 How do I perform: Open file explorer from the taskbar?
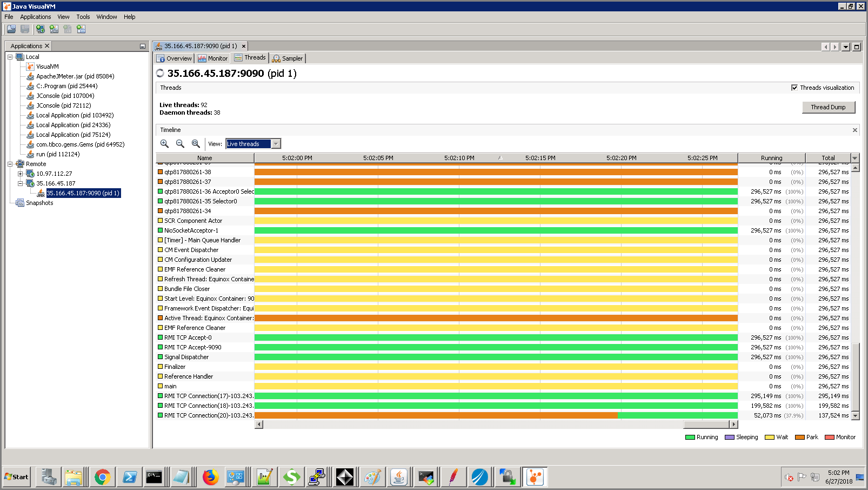(x=73, y=477)
